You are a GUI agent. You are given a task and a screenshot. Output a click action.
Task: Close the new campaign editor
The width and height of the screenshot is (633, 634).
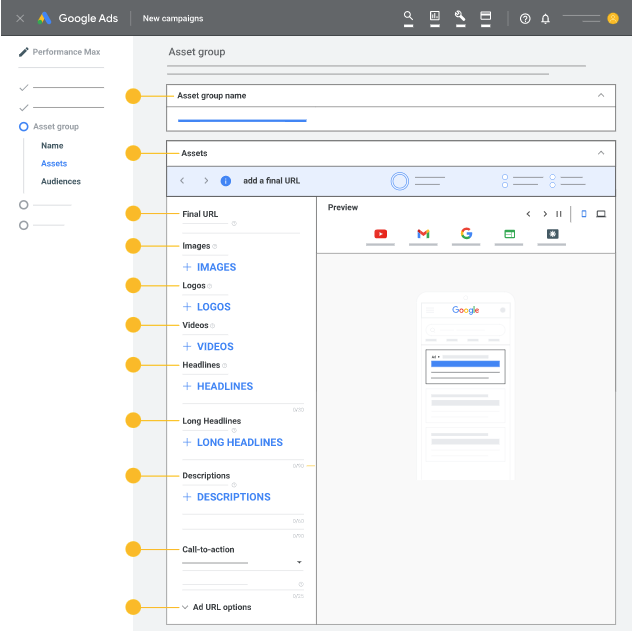(20, 18)
